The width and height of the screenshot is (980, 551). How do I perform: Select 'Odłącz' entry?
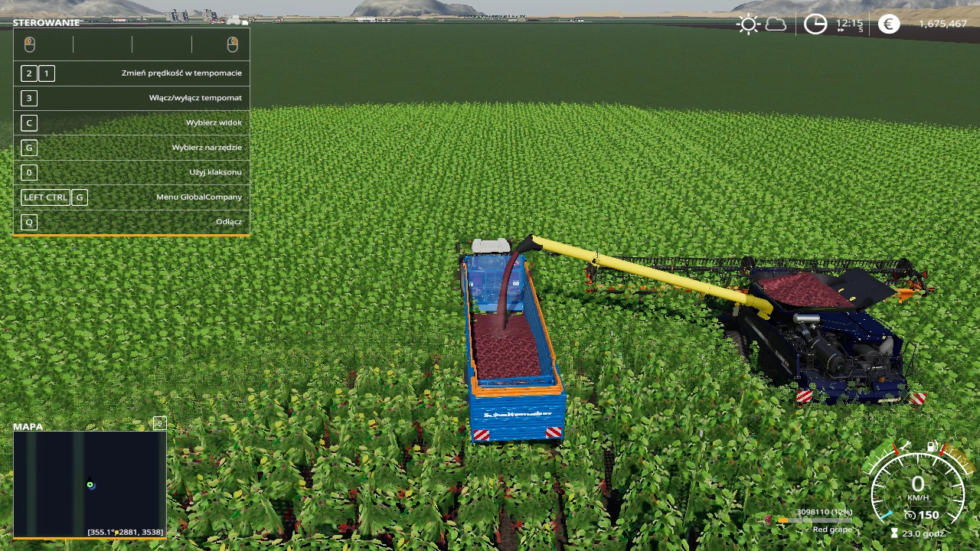tap(132, 222)
